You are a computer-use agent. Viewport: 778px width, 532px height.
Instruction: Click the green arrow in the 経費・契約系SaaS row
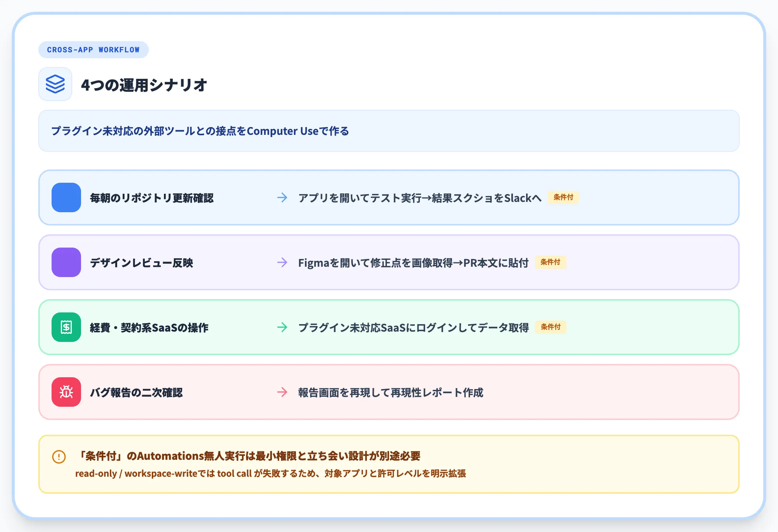pyautogui.click(x=282, y=327)
